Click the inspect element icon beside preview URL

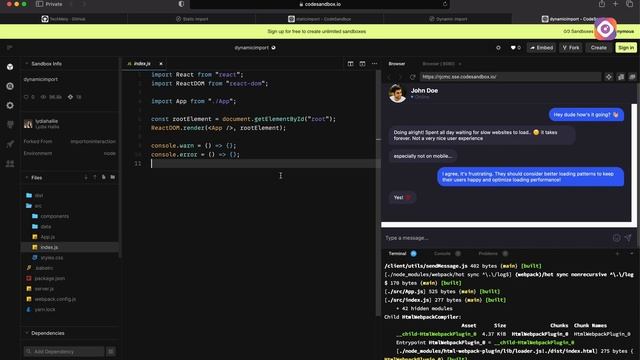[609, 77]
